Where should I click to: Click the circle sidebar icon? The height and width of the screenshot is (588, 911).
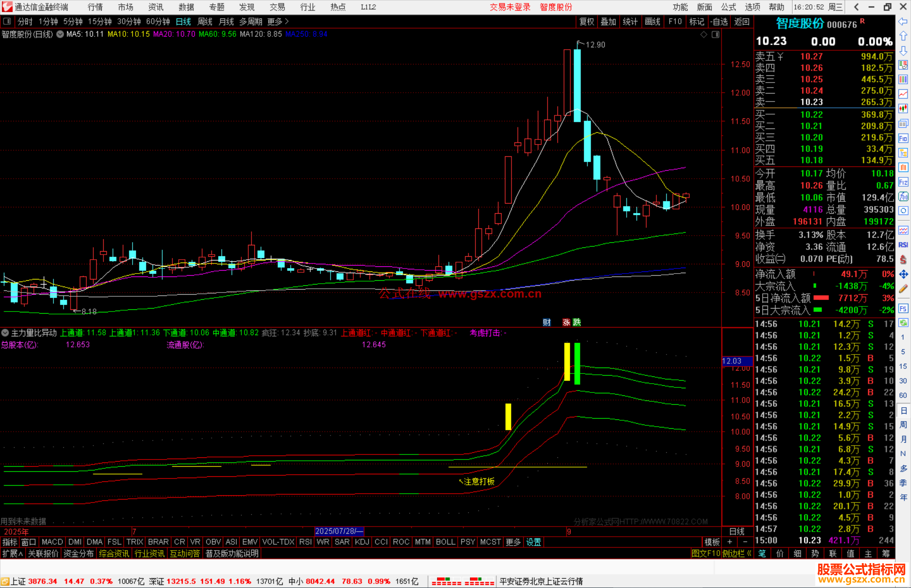(x=903, y=211)
